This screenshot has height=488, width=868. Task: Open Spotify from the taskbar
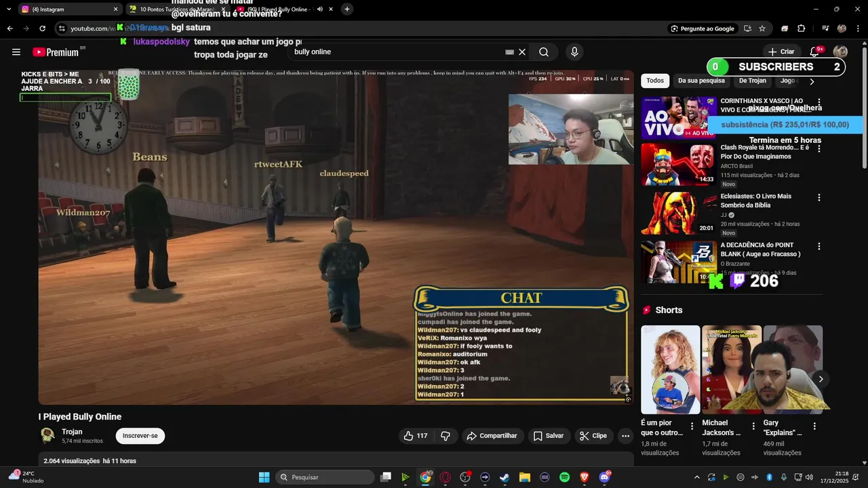tap(564, 477)
